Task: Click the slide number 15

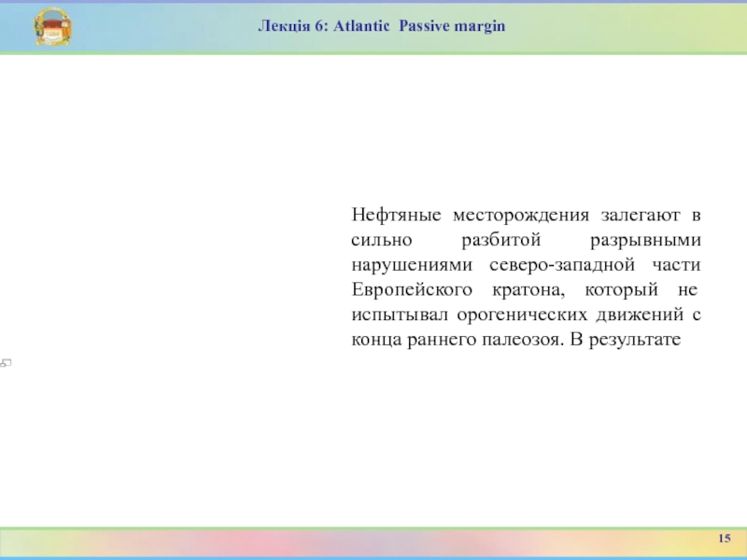Action: [x=725, y=539]
